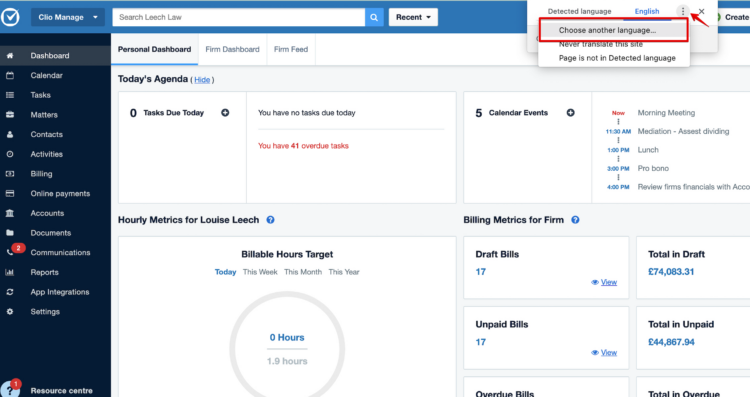Switch to Firm Feed tab
This screenshot has height=397, width=750.
pos(291,49)
